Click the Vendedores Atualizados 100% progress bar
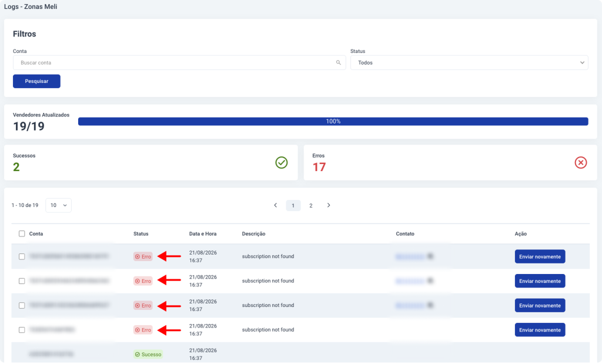Image resolution: width=602 pixels, height=364 pixels. click(333, 121)
